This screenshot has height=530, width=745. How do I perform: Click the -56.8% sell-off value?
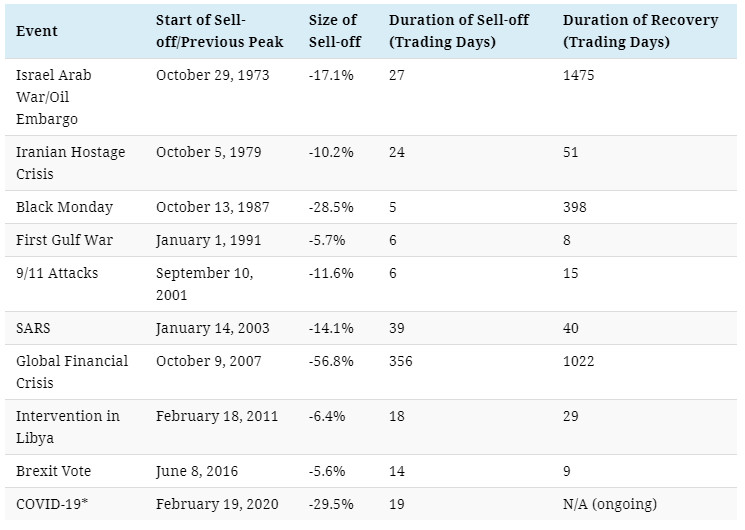(x=331, y=361)
